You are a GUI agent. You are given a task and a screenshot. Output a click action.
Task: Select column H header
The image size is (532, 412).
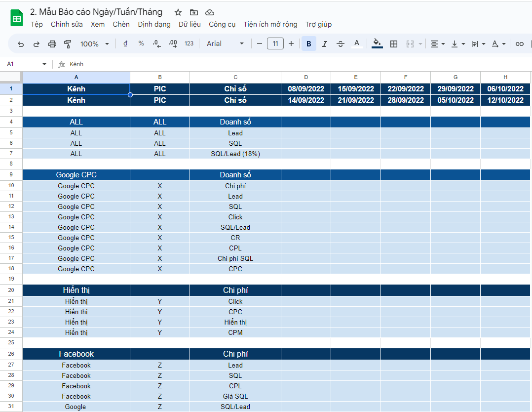505,77
